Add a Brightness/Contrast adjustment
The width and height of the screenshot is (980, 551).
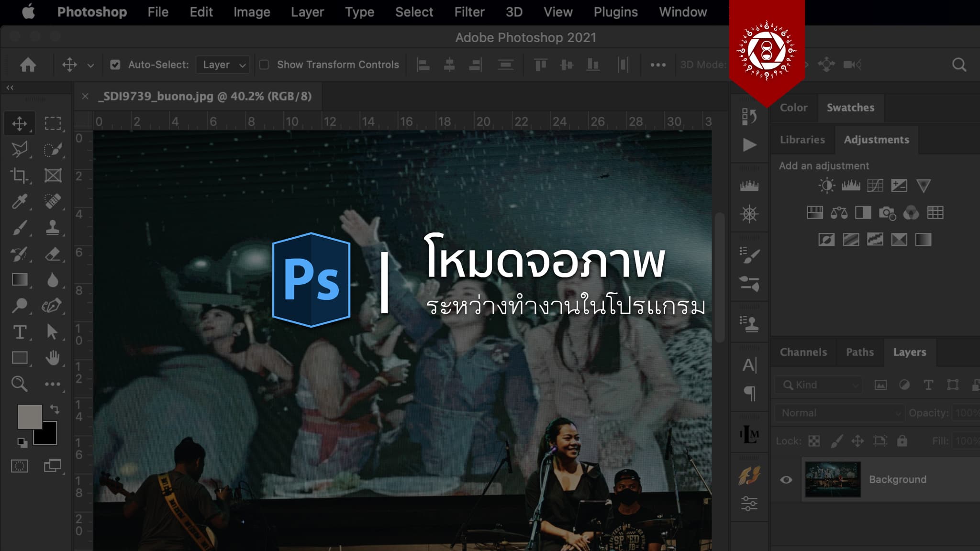[x=826, y=186]
